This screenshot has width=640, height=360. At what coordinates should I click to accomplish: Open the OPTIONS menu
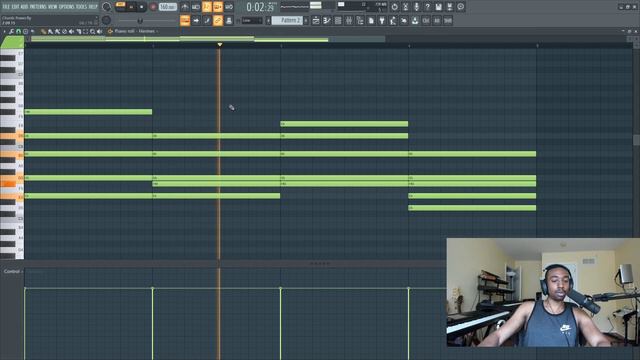pyautogui.click(x=67, y=7)
